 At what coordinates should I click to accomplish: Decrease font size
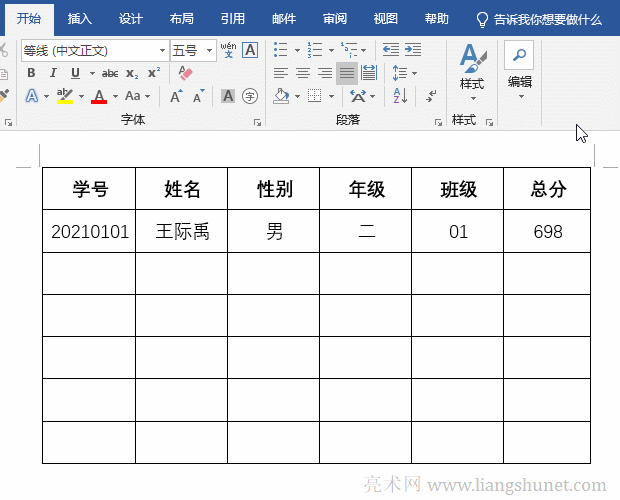(x=198, y=96)
